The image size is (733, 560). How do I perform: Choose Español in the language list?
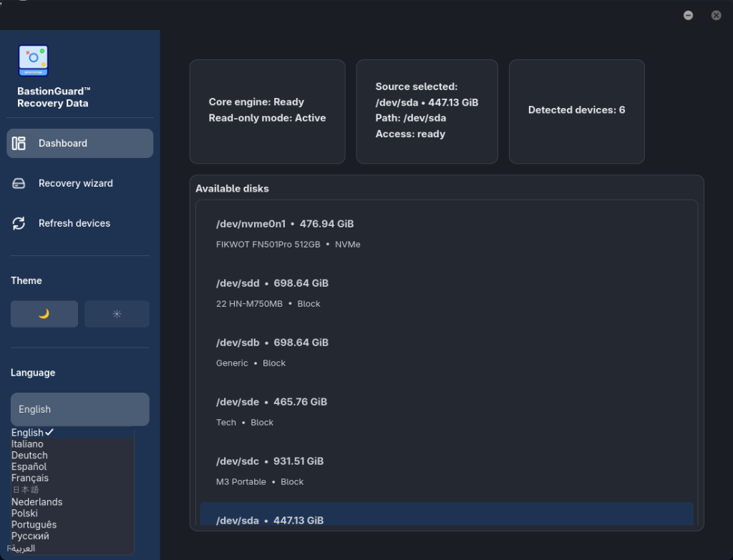[72, 466]
